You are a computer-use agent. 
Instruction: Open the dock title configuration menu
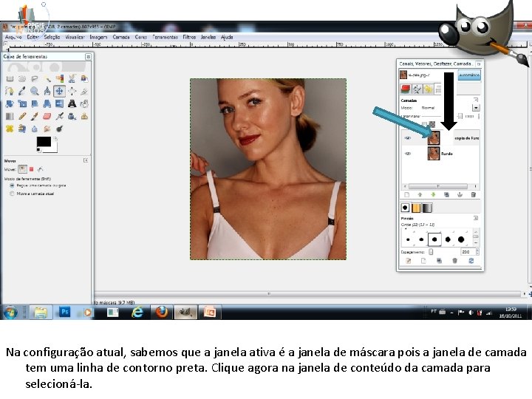point(478,64)
